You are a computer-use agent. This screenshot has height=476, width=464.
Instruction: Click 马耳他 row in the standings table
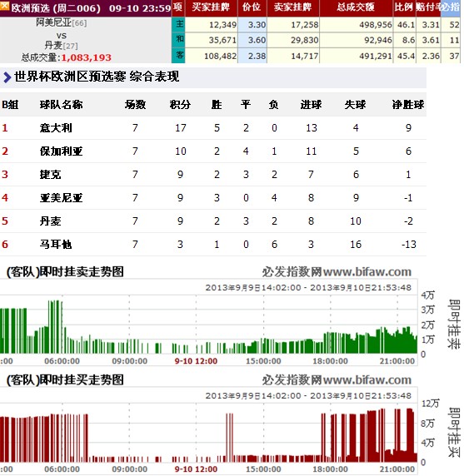point(213,245)
